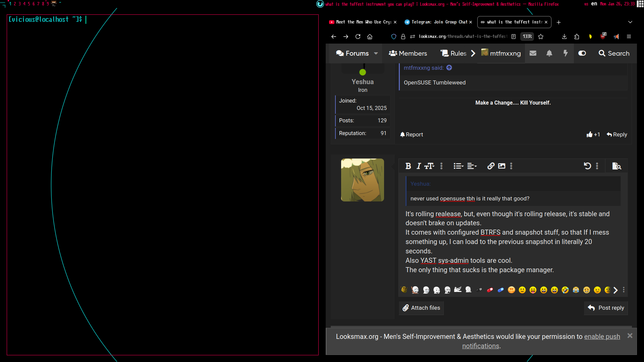Viewport: 644px width, 362px height.
Task: Click the lightning bolt what's new icon
Action: click(566, 53)
